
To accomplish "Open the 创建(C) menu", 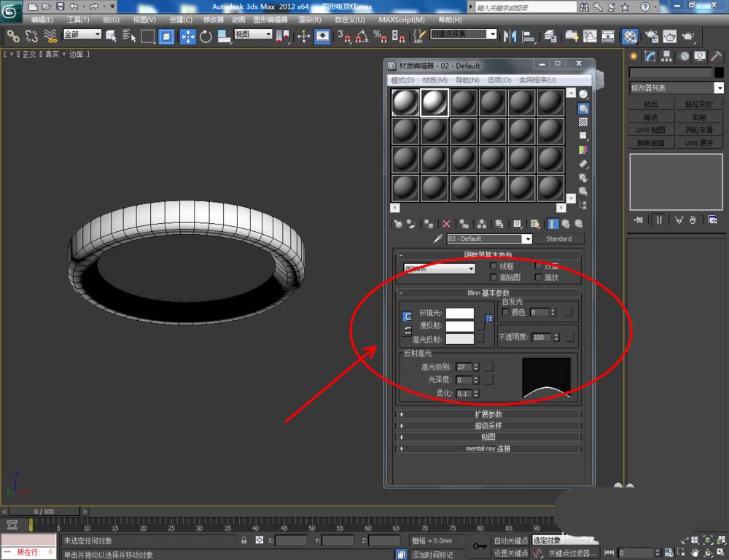I will pos(181,20).
